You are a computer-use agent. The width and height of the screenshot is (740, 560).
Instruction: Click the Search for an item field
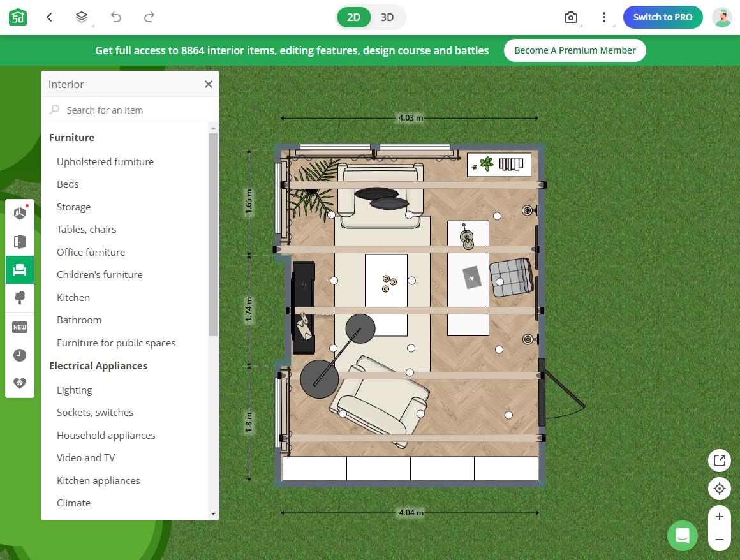[x=130, y=110]
